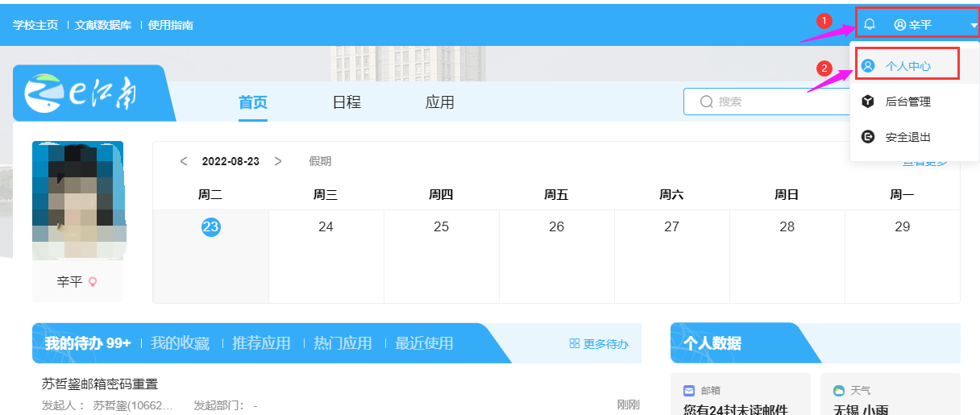Open 后台管理 from the user menu
This screenshot has height=415, width=980.
907,102
